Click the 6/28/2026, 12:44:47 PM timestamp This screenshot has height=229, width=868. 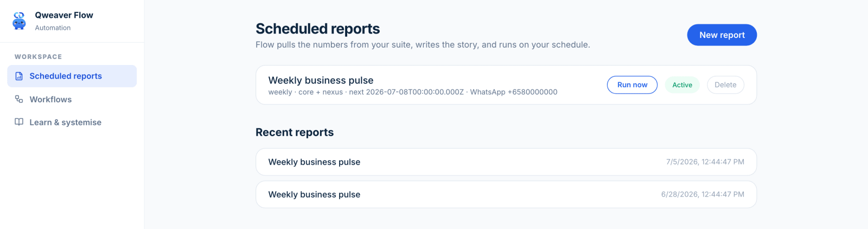pos(703,194)
